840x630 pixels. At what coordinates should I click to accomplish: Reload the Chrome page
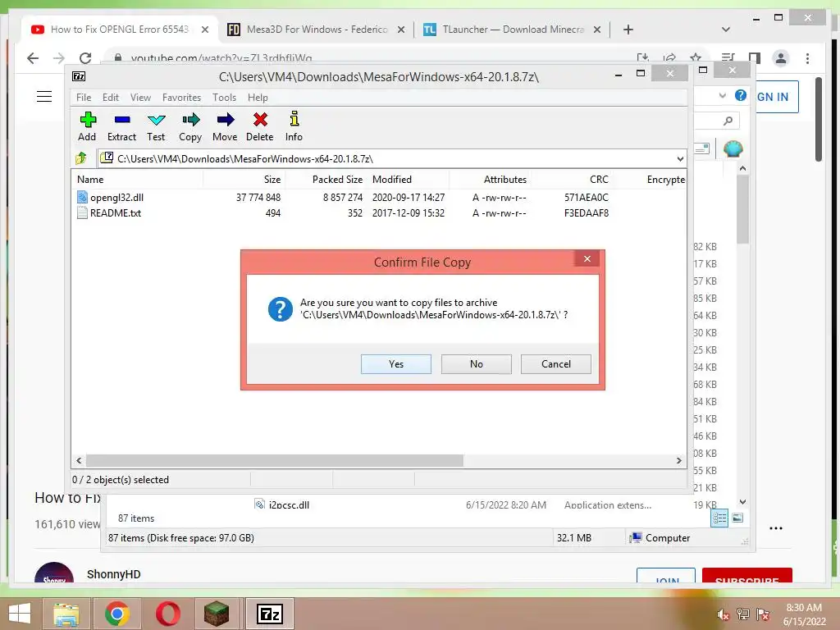(85, 58)
